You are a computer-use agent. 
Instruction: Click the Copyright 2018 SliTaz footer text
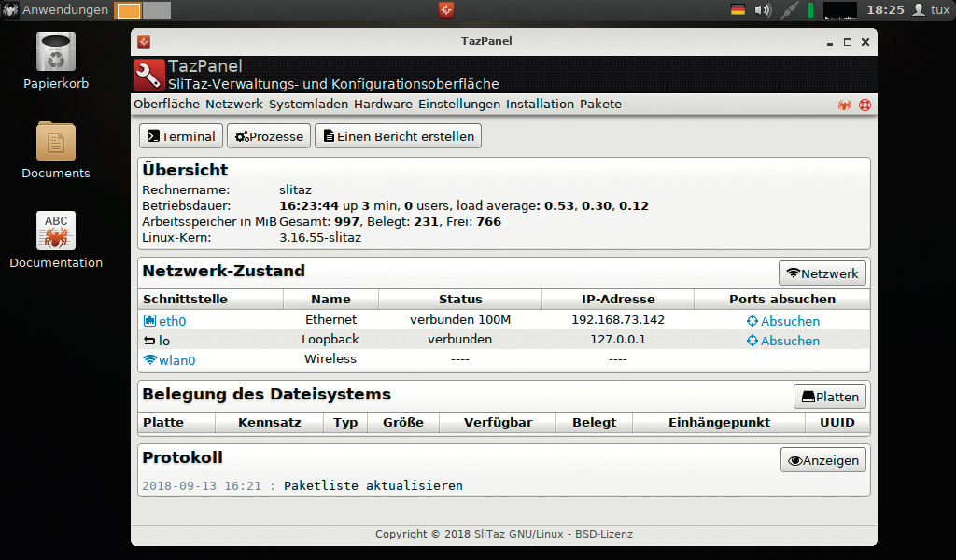point(503,534)
